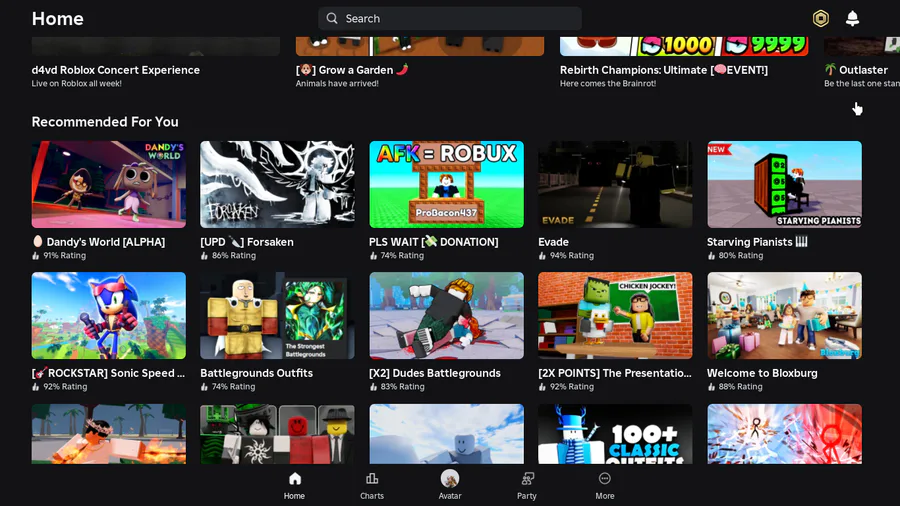Viewport: 900px width, 506px height.
Task: Click the ROCKSTAR Sonic Speed title
Action: 108,373
